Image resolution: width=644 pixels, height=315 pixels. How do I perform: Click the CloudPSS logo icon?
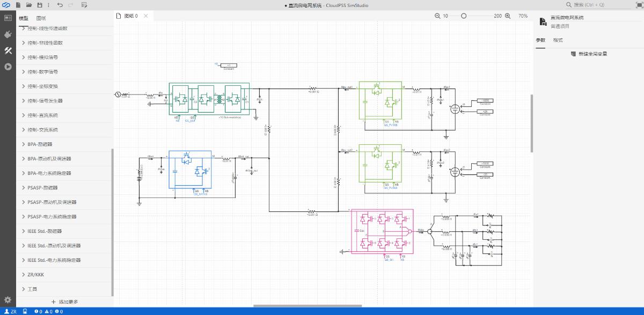coord(6,5)
